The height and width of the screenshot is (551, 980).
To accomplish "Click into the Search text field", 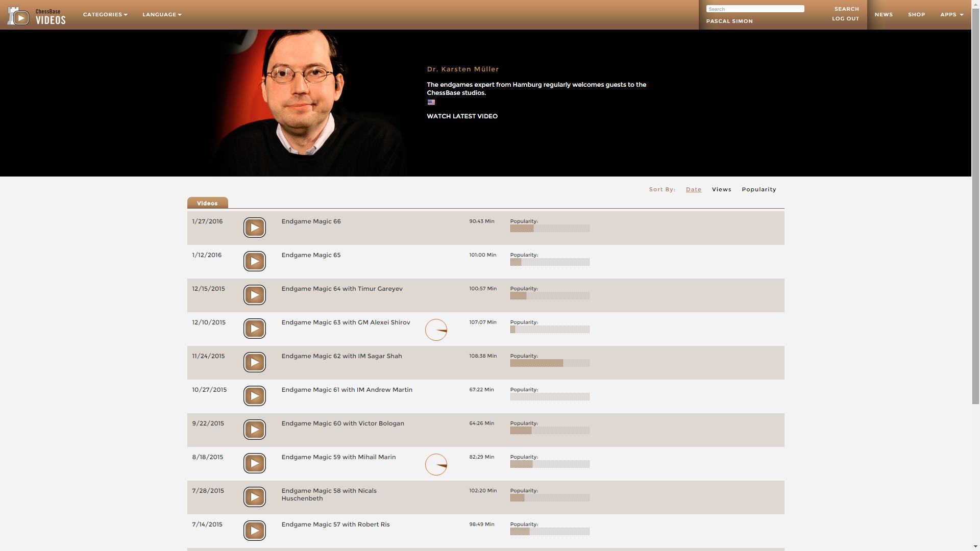I will point(754,9).
